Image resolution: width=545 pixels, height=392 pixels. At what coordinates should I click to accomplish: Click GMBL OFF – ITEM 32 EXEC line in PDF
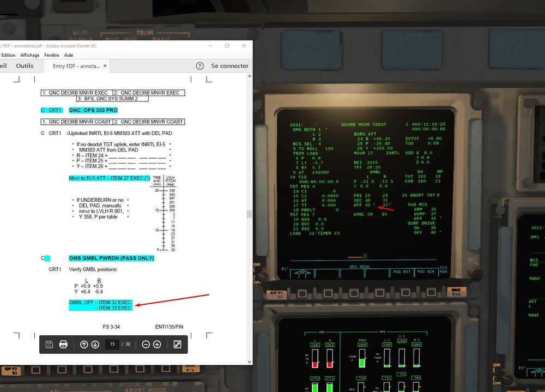(100, 302)
